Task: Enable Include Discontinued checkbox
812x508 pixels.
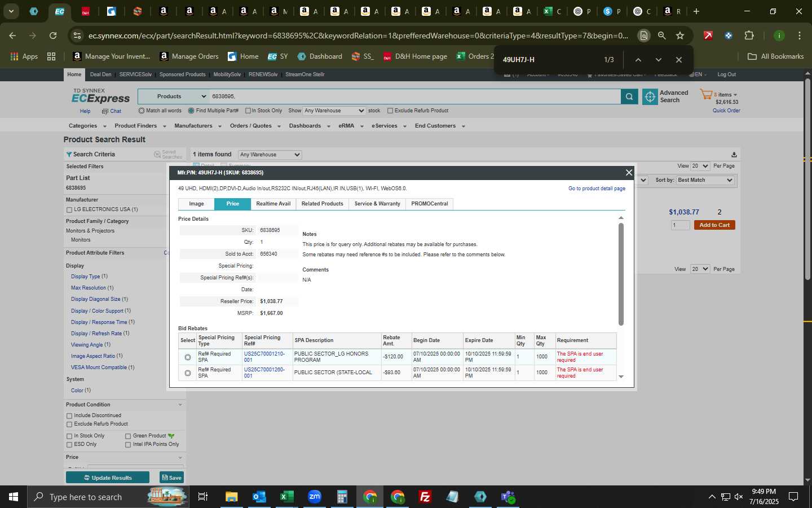Action: 69,416
